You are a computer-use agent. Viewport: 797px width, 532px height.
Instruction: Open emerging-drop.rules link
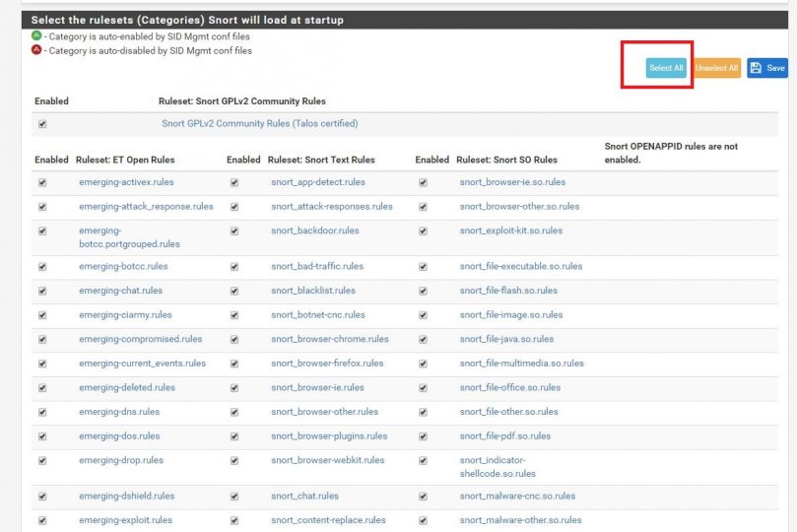pos(121,460)
